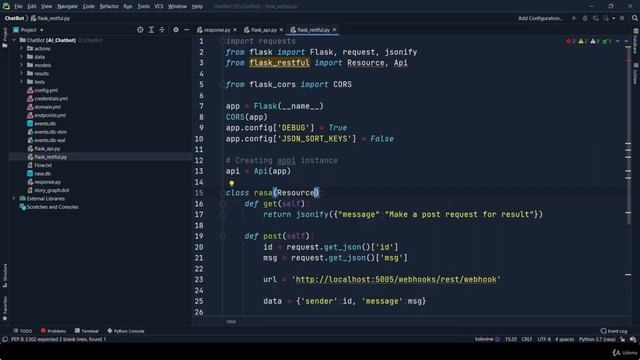Open the SciView tool window on right strip
Viewport: 640px width, 360px height.
pos(636,73)
